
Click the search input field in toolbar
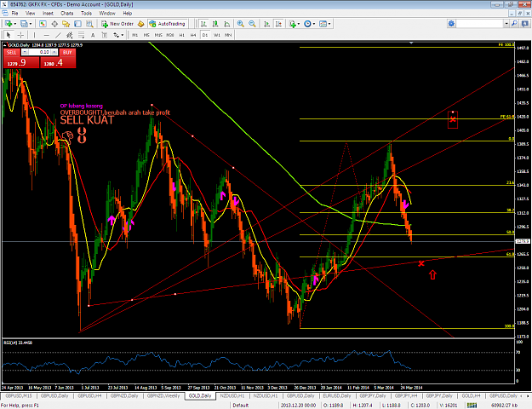[480, 24]
